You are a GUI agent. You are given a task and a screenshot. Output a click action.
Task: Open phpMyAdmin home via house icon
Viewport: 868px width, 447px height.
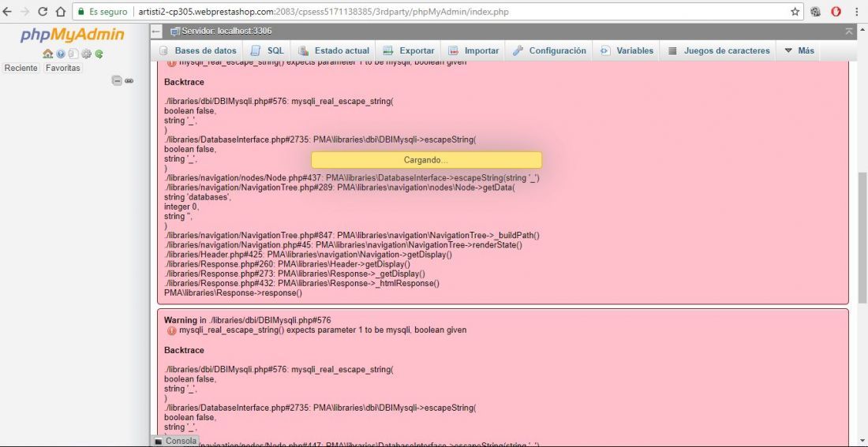click(47, 54)
